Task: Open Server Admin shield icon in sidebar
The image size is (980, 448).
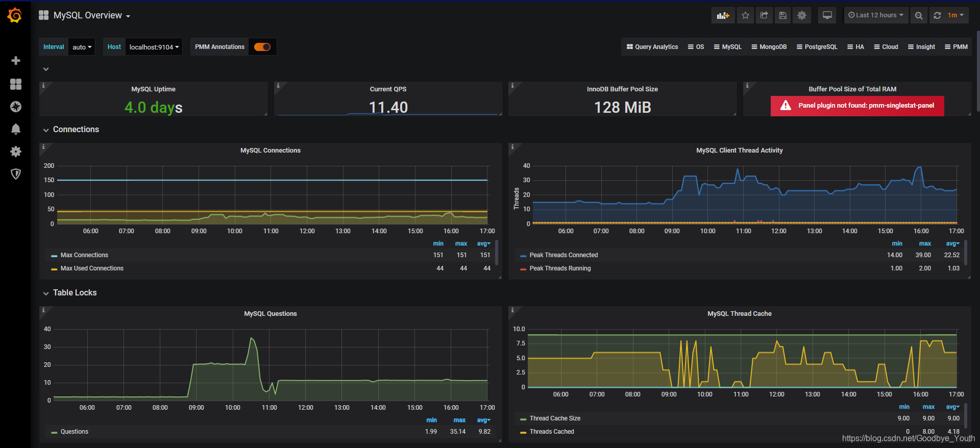Action: (x=16, y=174)
